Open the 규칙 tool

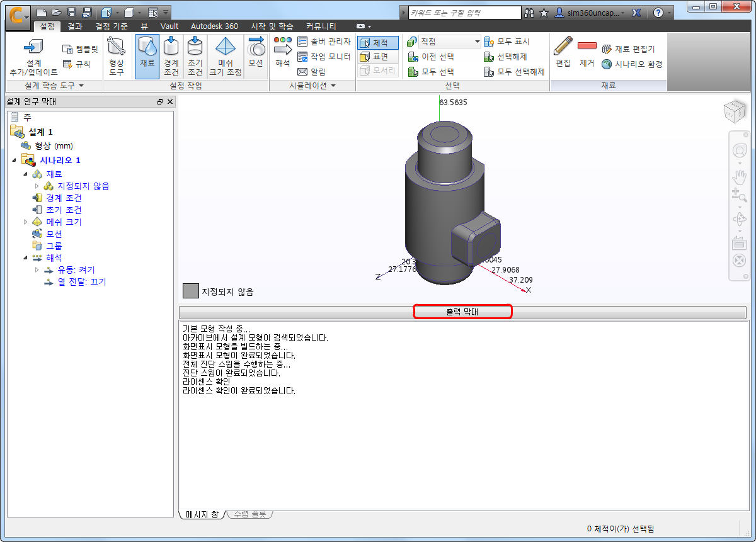tap(77, 64)
